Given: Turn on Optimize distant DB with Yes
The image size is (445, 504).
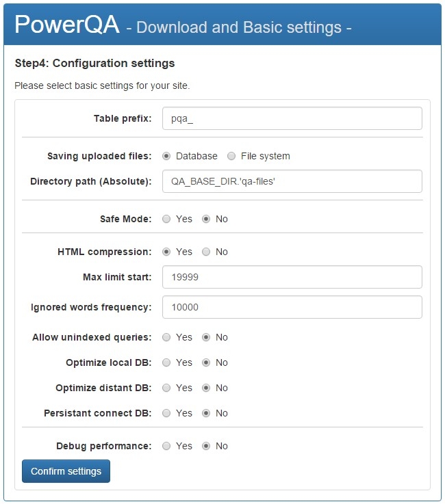Looking at the screenshot, I should tap(166, 388).
